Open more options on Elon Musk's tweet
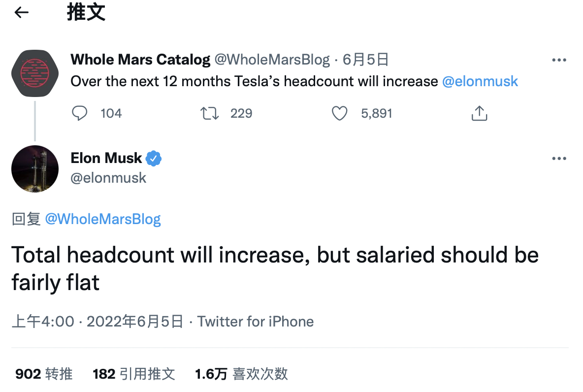 click(559, 159)
